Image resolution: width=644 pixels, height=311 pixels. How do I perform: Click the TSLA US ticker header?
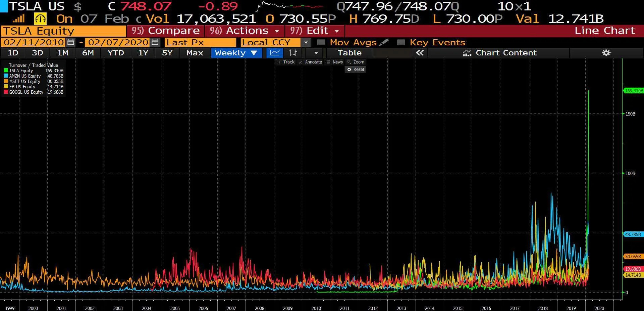point(37,6)
